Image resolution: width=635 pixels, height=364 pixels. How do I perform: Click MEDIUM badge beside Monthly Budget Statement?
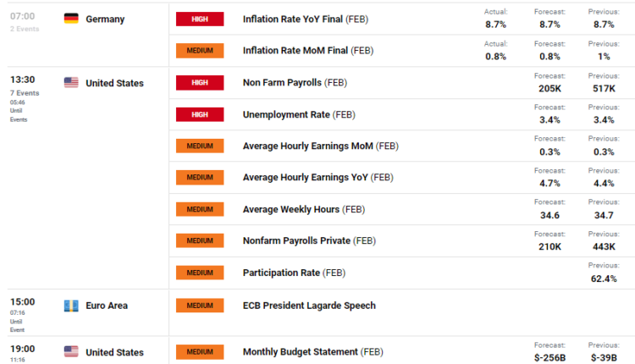coord(199,351)
